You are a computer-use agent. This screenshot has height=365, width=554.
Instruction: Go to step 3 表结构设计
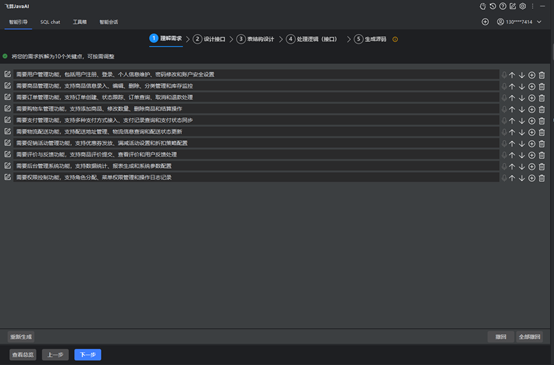[255, 39]
